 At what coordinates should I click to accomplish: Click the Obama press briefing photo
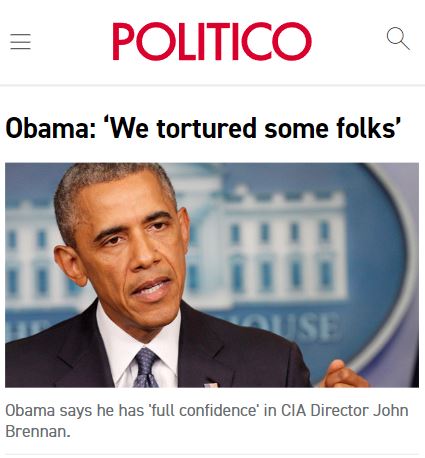pos(212,275)
